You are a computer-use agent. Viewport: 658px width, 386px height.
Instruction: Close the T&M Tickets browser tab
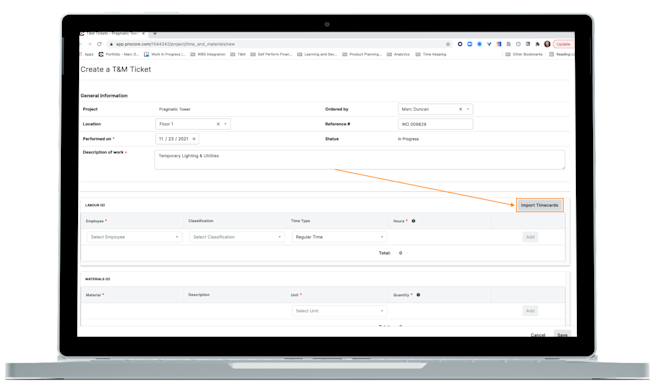pos(143,34)
